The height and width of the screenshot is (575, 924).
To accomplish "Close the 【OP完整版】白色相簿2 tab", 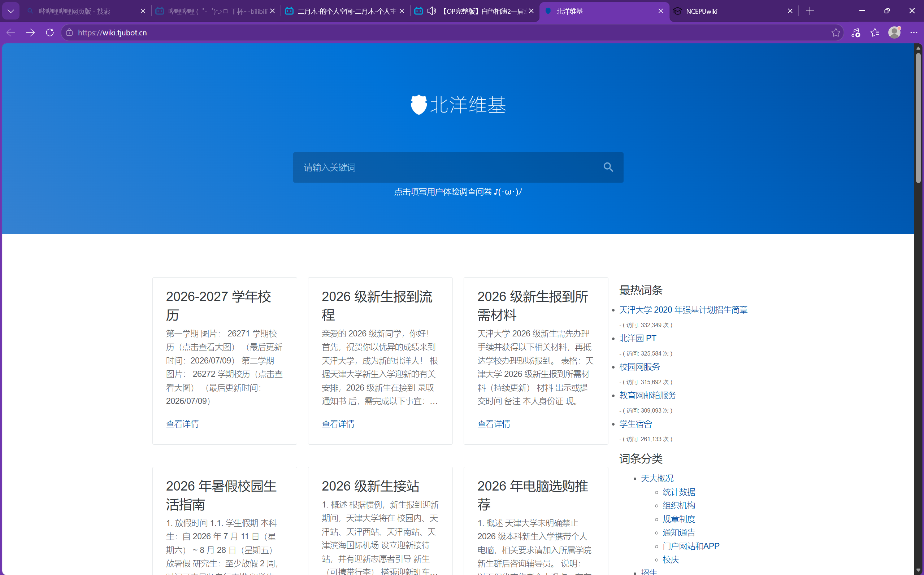I will click(532, 11).
